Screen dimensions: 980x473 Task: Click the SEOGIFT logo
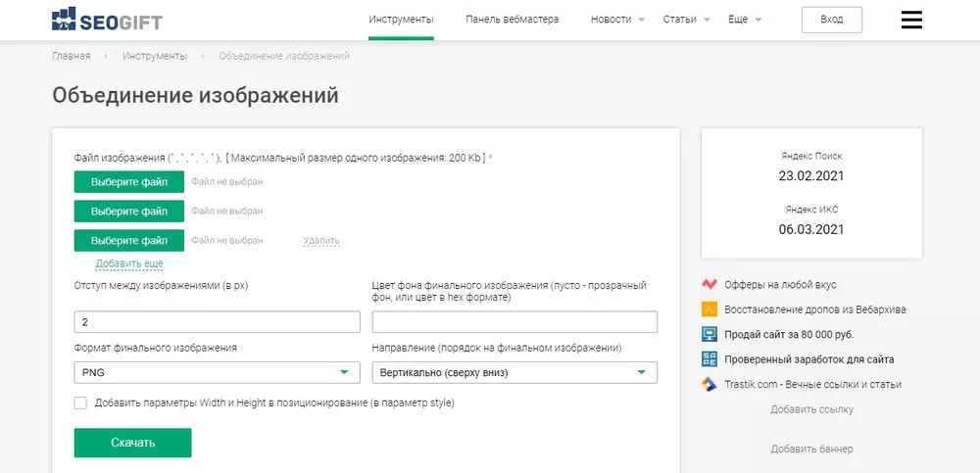tap(107, 20)
